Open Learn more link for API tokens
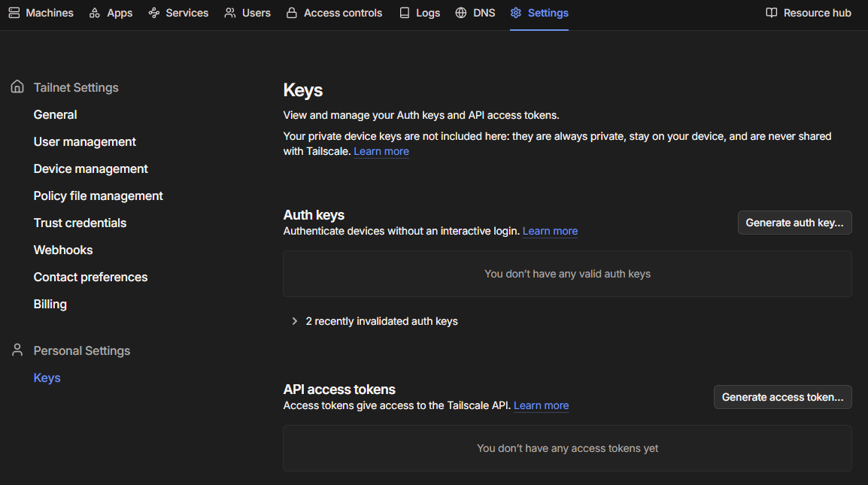The image size is (868, 485). pos(541,405)
